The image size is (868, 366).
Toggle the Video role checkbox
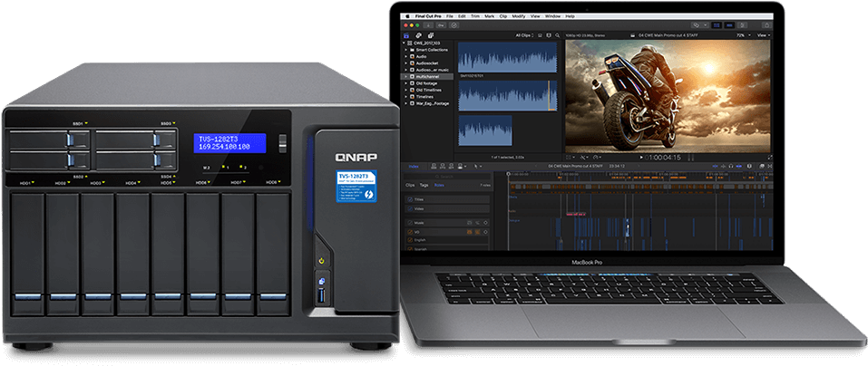pyautogui.click(x=410, y=209)
